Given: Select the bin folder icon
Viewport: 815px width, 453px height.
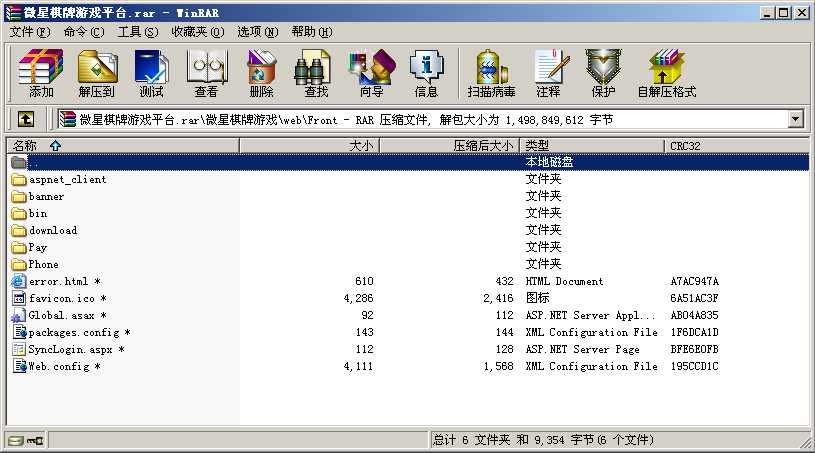Looking at the screenshot, I should pos(19,214).
